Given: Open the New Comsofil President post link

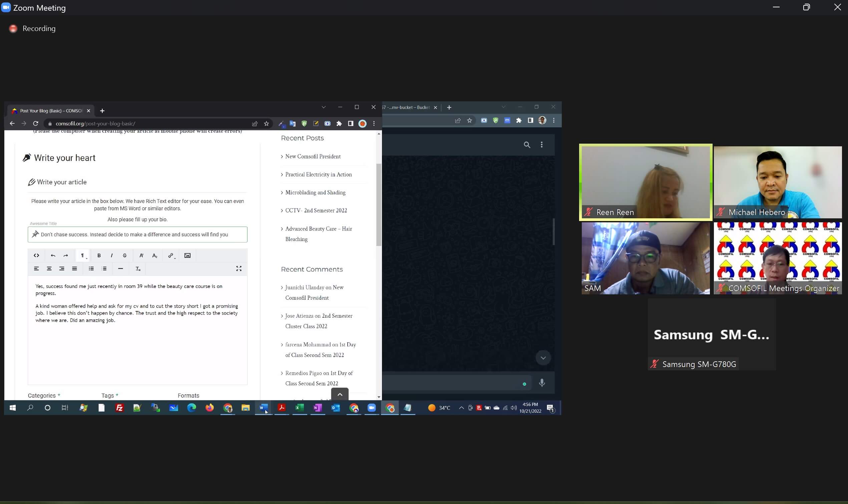Looking at the screenshot, I should coord(313,157).
